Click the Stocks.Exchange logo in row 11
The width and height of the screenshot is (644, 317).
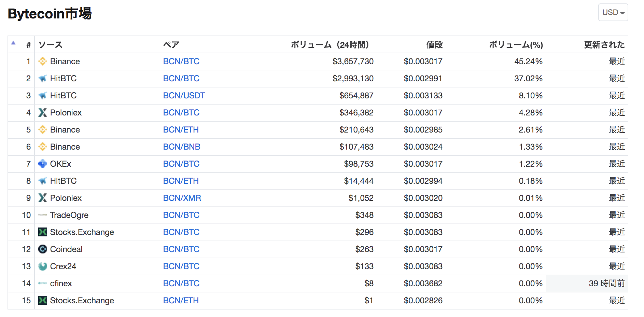click(x=42, y=232)
